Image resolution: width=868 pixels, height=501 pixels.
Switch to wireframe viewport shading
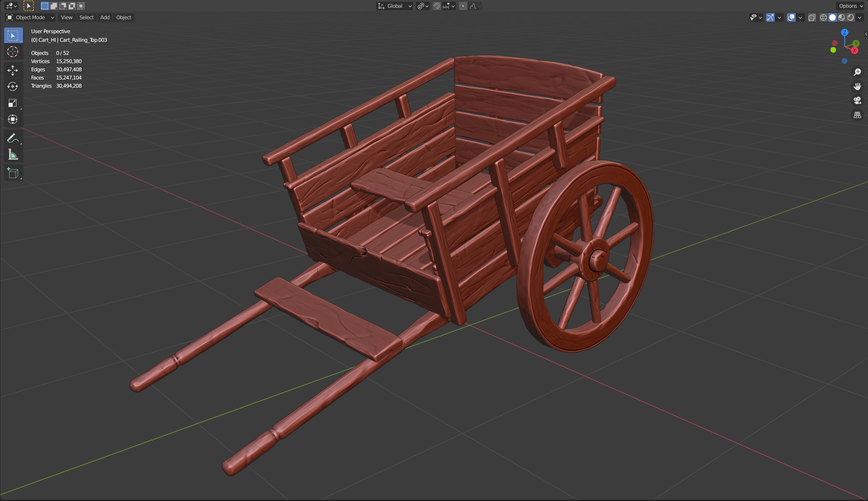(x=823, y=17)
